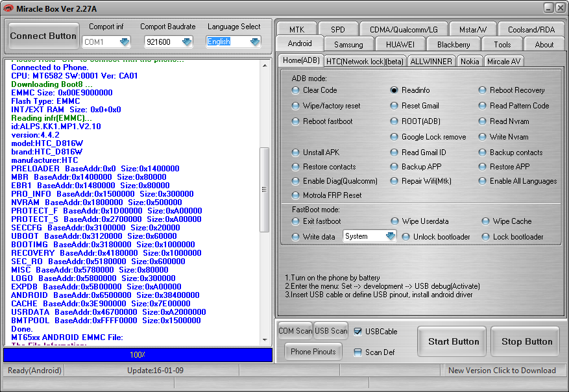
Task: Select the Home(ADB) sub-tab
Action: [x=301, y=60]
